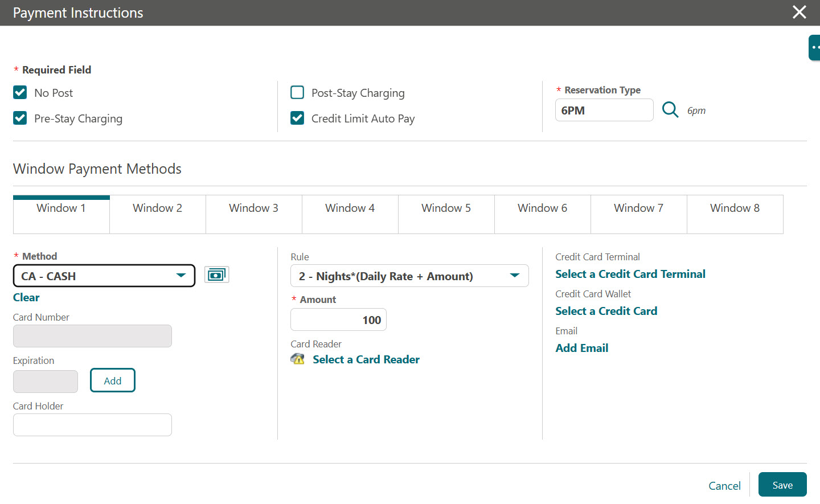Open the Reservation Type search magnifier
The width and height of the screenshot is (820, 504).
click(x=670, y=110)
